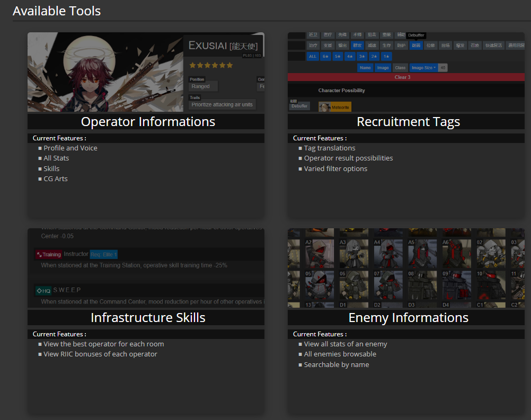531x420 pixels.
Task: Toggle the ALL rarity filter
Action: point(313,56)
